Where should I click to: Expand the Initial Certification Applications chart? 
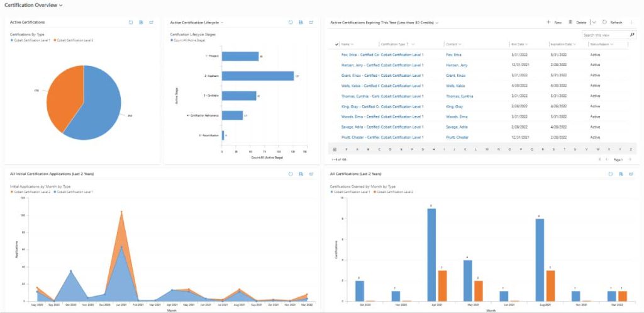[311, 174]
